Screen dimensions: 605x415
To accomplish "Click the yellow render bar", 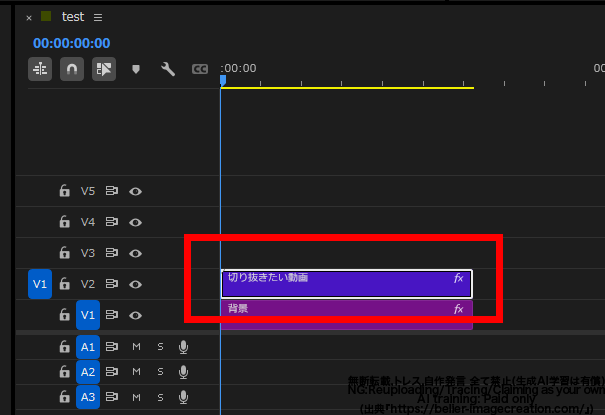I will (x=347, y=88).
